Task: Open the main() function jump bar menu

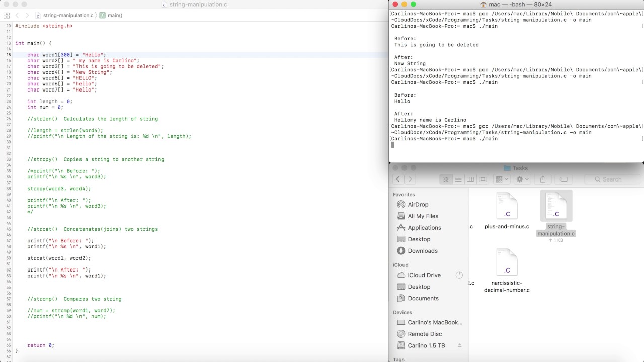Action: [x=111, y=15]
